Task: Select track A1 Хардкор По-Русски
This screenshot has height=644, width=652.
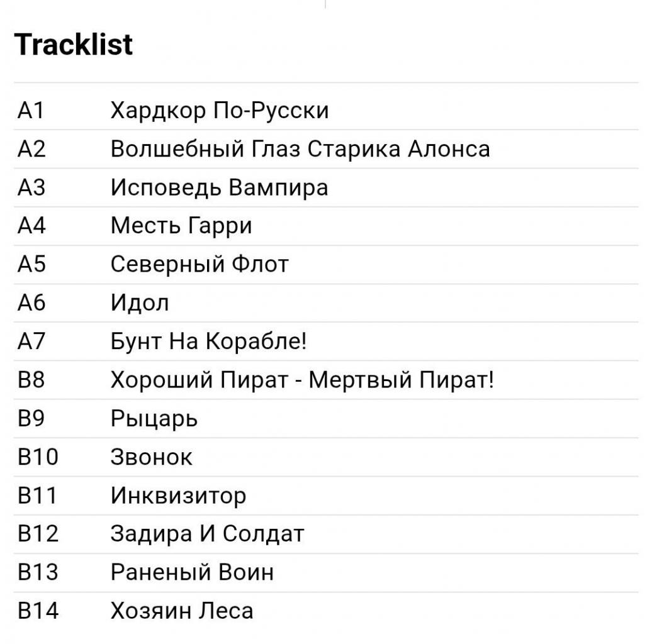Action: [x=219, y=111]
